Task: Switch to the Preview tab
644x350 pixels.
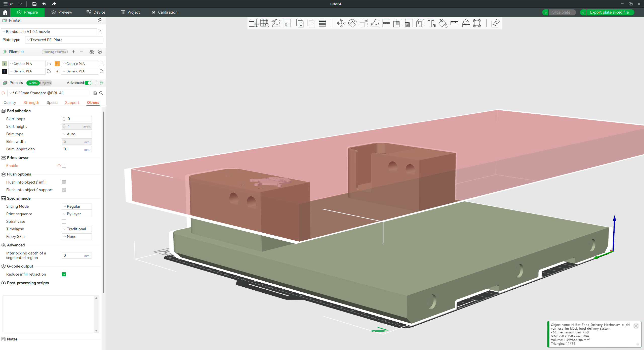Action: 62,12
